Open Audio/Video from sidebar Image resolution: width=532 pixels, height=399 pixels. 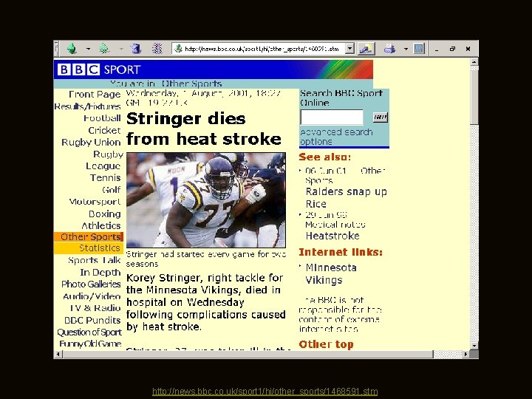click(x=92, y=296)
